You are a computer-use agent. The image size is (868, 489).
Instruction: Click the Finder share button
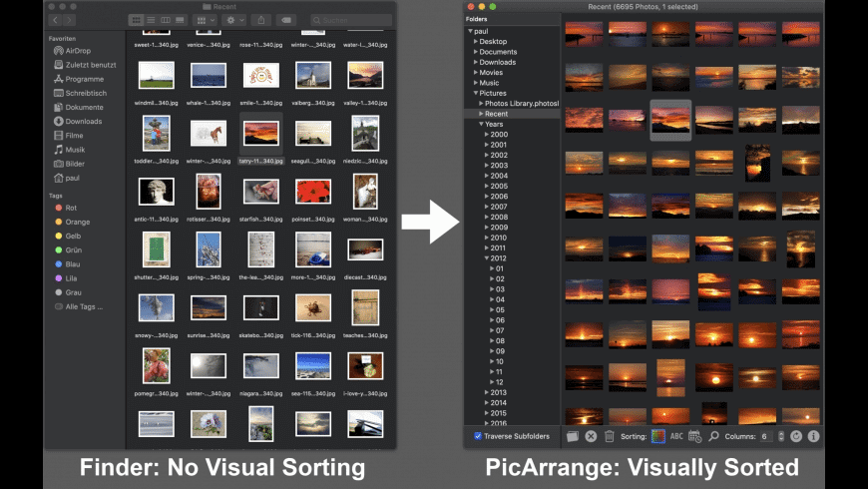[260, 20]
